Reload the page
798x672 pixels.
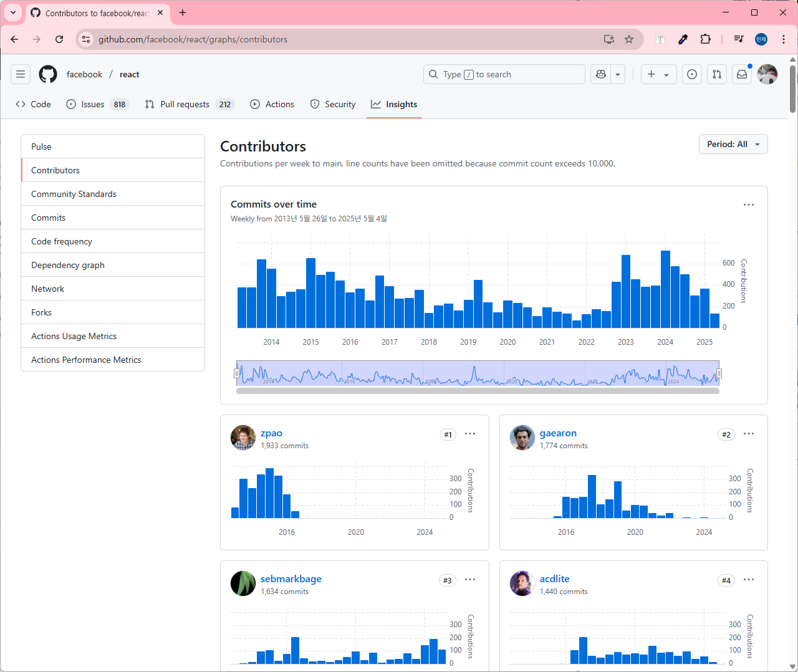click(x=59, y=39)
